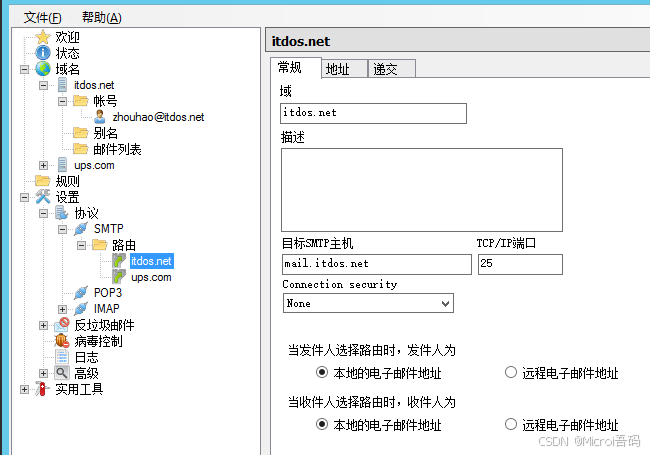Select the 状态 label in tree
The image size is (650, 455).
[x=67, y=53]
